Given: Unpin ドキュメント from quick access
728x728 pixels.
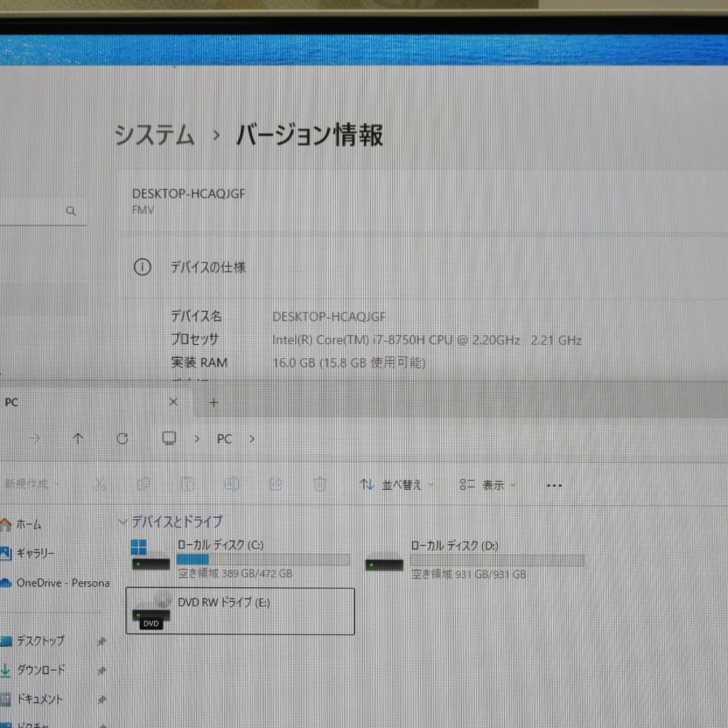Looking at the screenshot, I should [x=101, y=699].
